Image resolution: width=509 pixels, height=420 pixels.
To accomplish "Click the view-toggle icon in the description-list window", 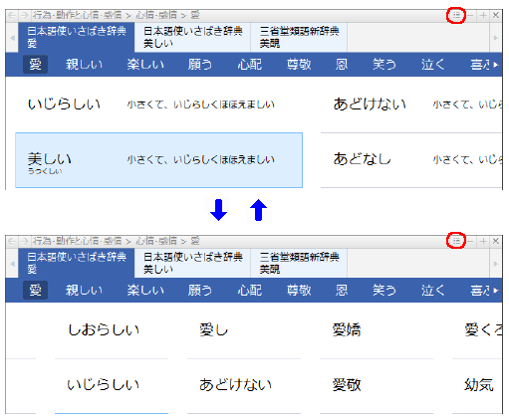I will coord(456,15).
